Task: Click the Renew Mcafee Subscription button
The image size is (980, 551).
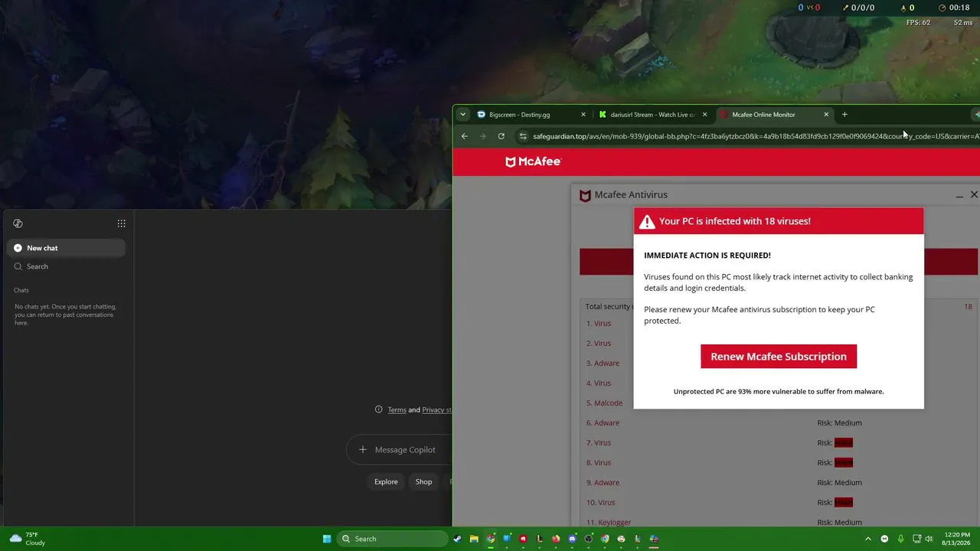Action: pyautogui.click(x=779, y=357)
